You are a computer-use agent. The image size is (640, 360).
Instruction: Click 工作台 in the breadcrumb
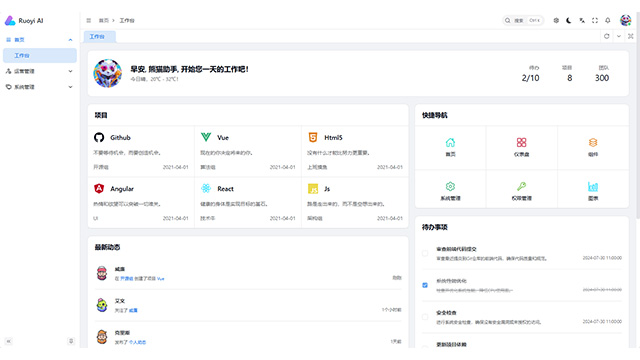(x=127, y=20)
